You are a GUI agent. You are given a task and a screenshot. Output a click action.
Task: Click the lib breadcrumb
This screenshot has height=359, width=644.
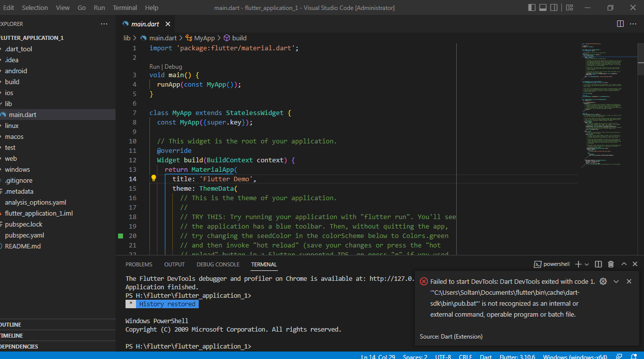click(127, 38)
